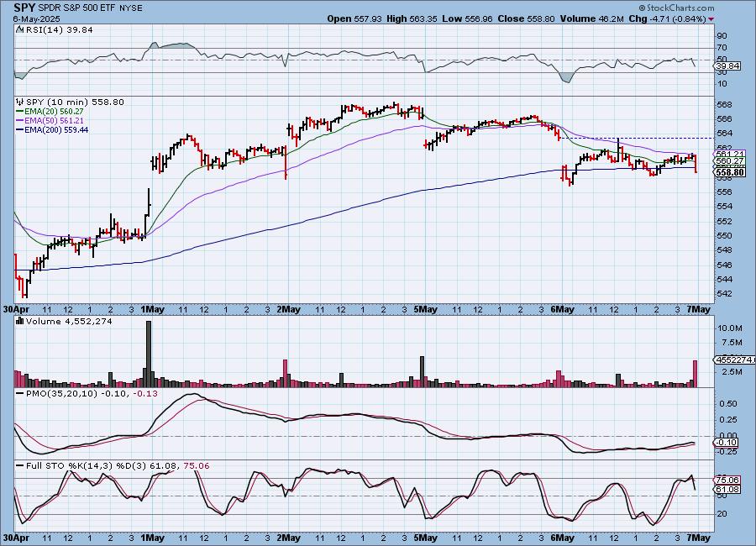Click the 70 RSI axis label
Image resolution: width=756 pixels, height=546 pixels.
click(722, 47)
